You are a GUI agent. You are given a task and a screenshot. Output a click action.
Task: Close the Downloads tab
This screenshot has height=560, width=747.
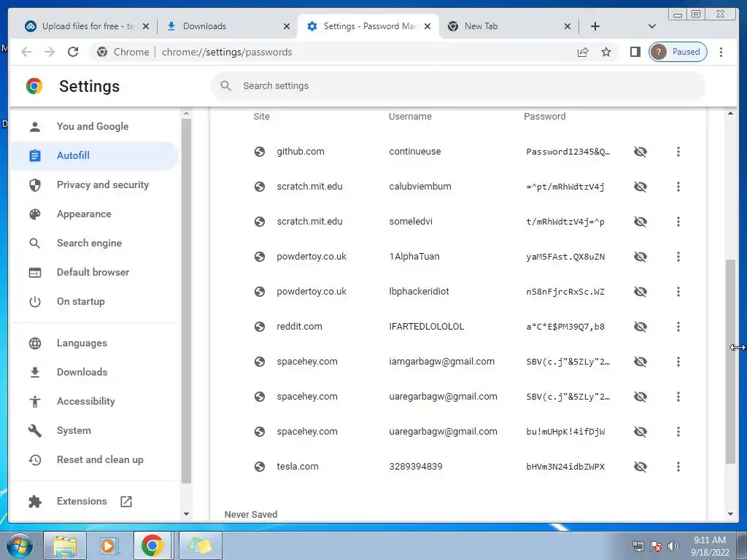click(286, 26)
